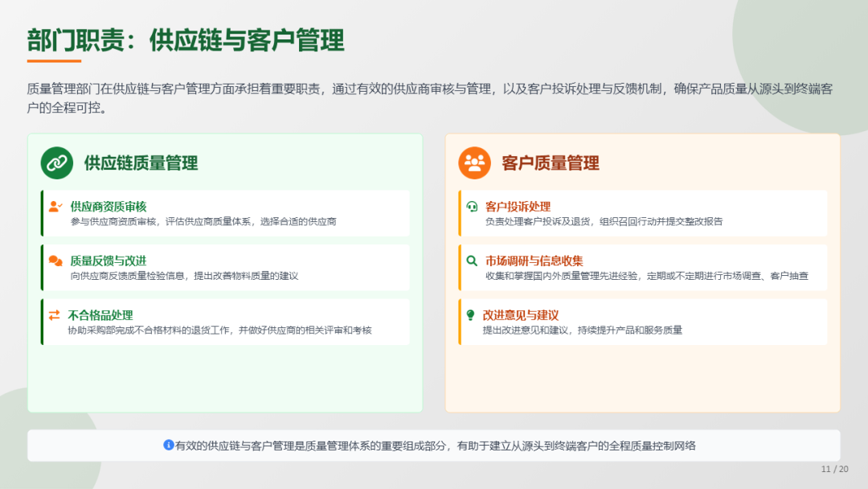Image resolution: width=868 pixels, height=489 pixels.
Task: Click the lightbulb icon beside 改进意见与建议
Action: point(471,315)
